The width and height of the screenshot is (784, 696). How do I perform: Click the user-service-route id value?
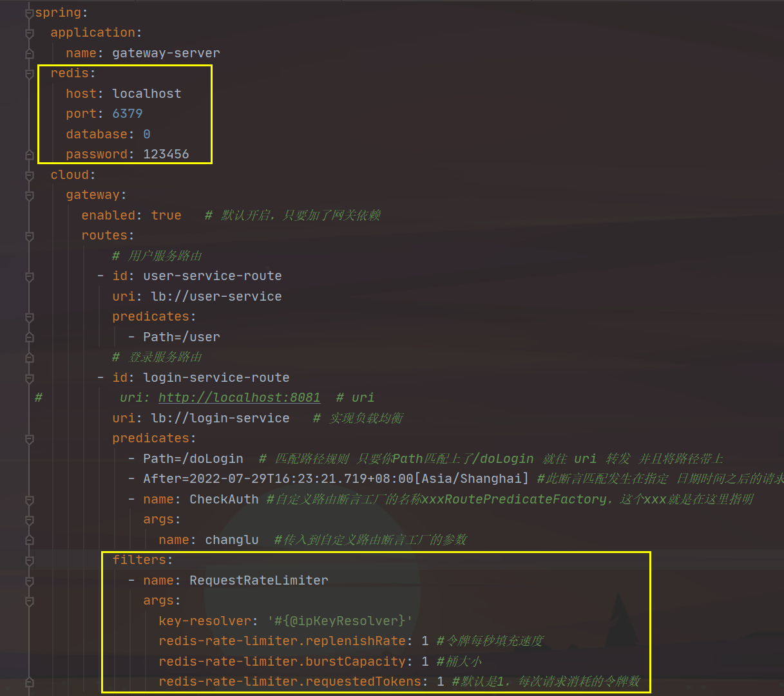[x=213, y=276]
